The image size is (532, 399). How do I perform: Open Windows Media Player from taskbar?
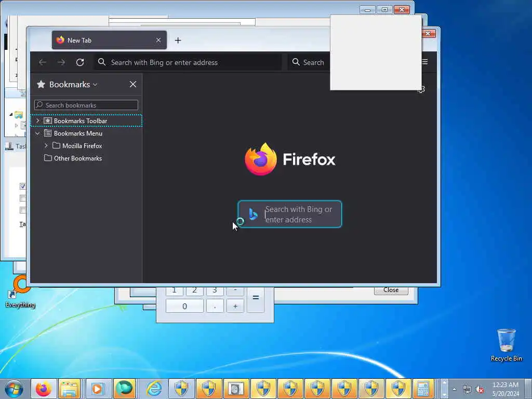[97, 389]
